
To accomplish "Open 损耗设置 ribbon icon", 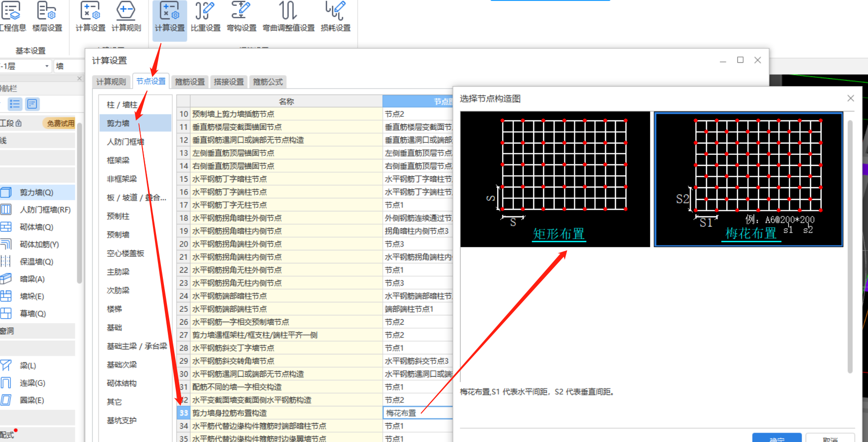I will click(x=336, y=17).
